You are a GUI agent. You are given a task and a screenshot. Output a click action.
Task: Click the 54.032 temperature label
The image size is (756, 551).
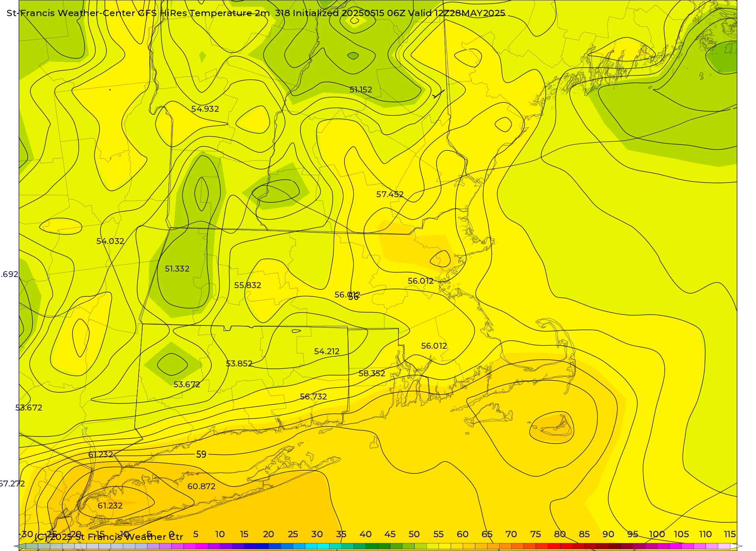110,241
